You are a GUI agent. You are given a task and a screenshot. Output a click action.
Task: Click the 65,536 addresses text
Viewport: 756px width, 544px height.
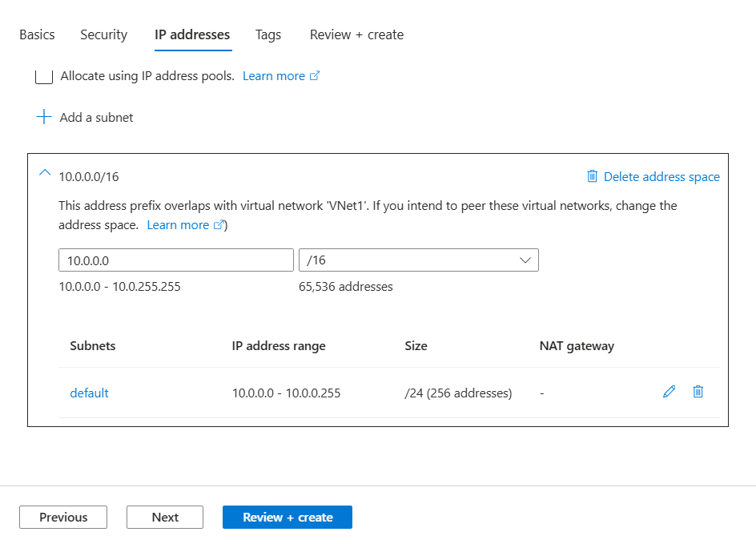pyautogui.click(x=346, y=287)
